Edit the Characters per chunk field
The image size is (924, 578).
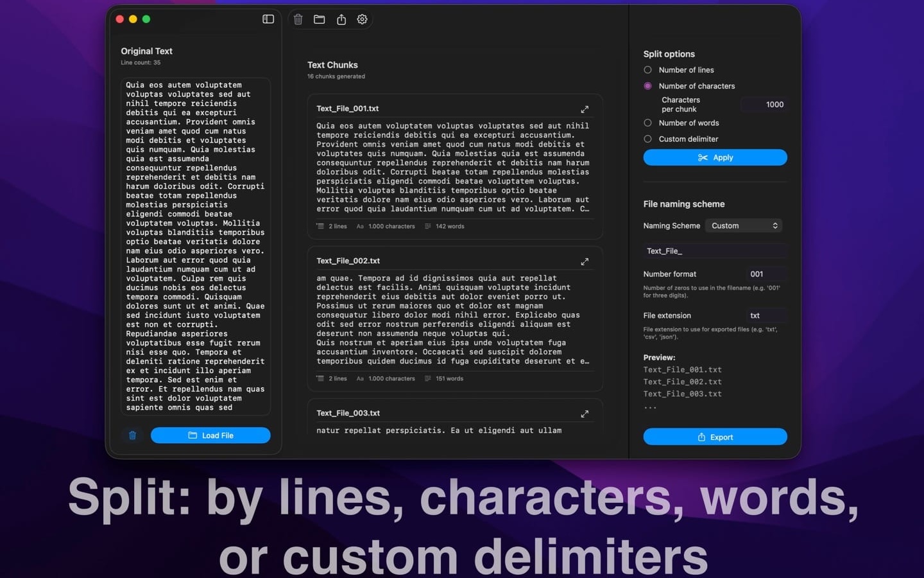coord(764,105)
